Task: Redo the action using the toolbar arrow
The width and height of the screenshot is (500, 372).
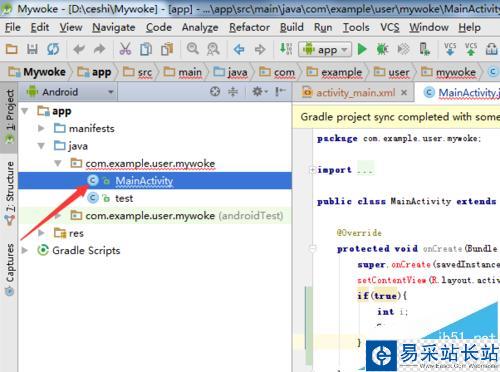Action: tap(100, 49)
